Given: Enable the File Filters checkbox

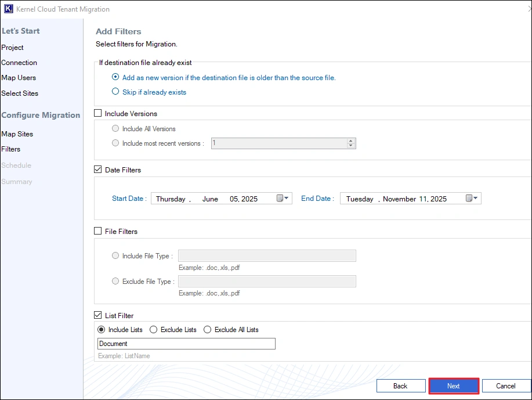Looking at the screenshot, I should click(97, 231).
